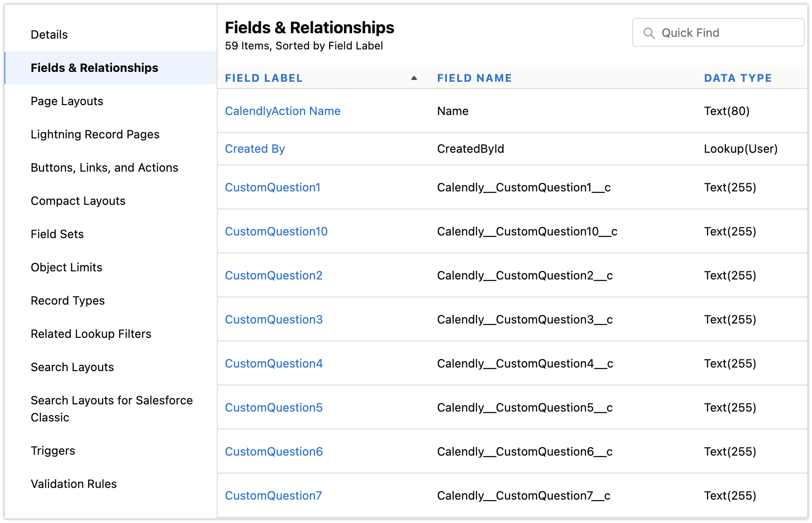Open the Compact Layouts section

click(x=78, y=201)
